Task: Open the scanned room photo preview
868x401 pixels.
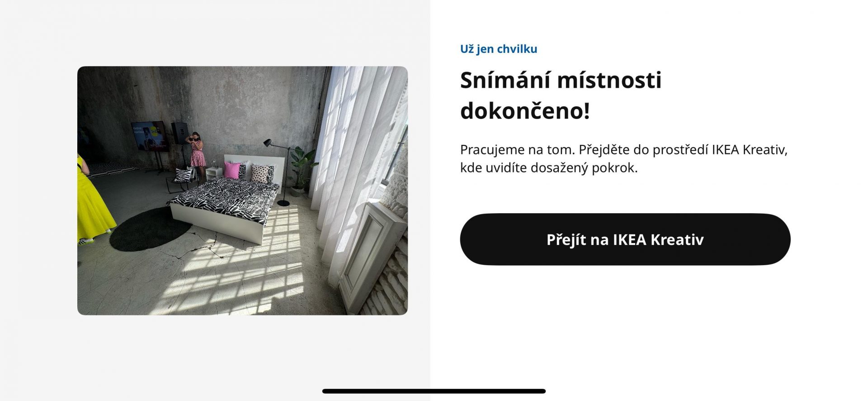Action: pos(242,191)
